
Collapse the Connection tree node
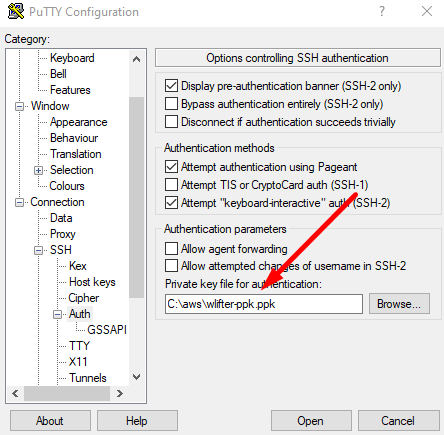tap(20, 202)
